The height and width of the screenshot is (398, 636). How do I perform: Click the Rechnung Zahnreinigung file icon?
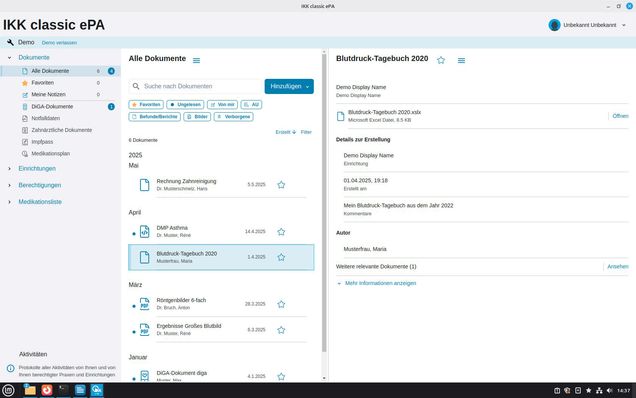tap(144, 185)
